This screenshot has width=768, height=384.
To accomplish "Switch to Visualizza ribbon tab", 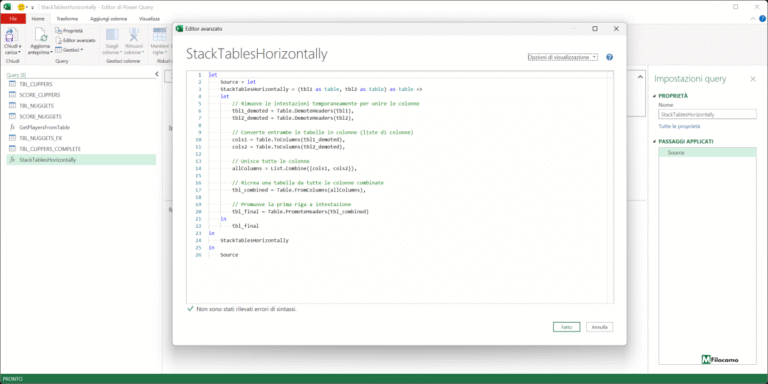I will pyautogui.click(x=149, y=19).
